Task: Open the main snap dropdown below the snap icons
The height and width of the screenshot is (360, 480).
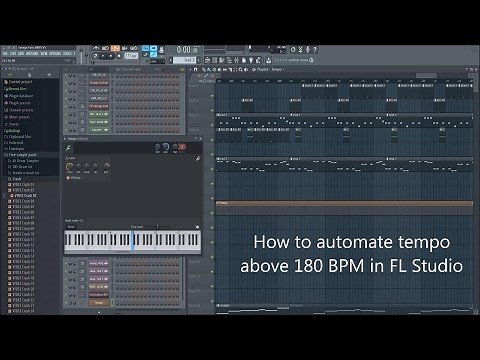Action: tap(157, 61)
